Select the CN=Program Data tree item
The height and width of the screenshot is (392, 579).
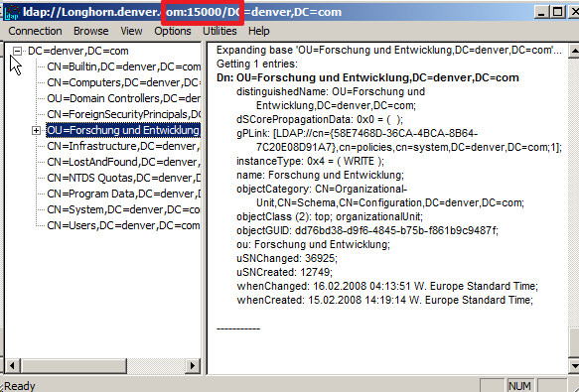pos(124,194)
